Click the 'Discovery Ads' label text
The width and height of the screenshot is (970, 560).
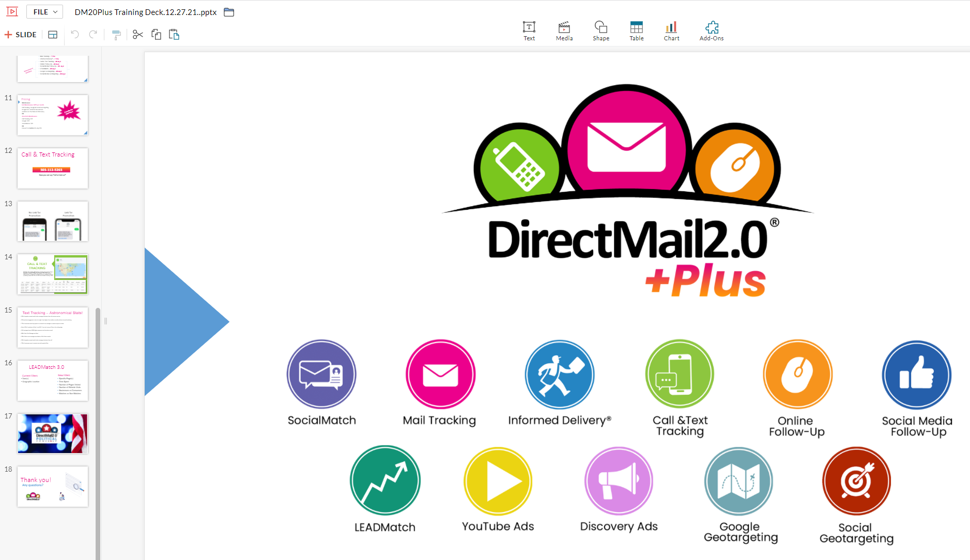point(619,526)
